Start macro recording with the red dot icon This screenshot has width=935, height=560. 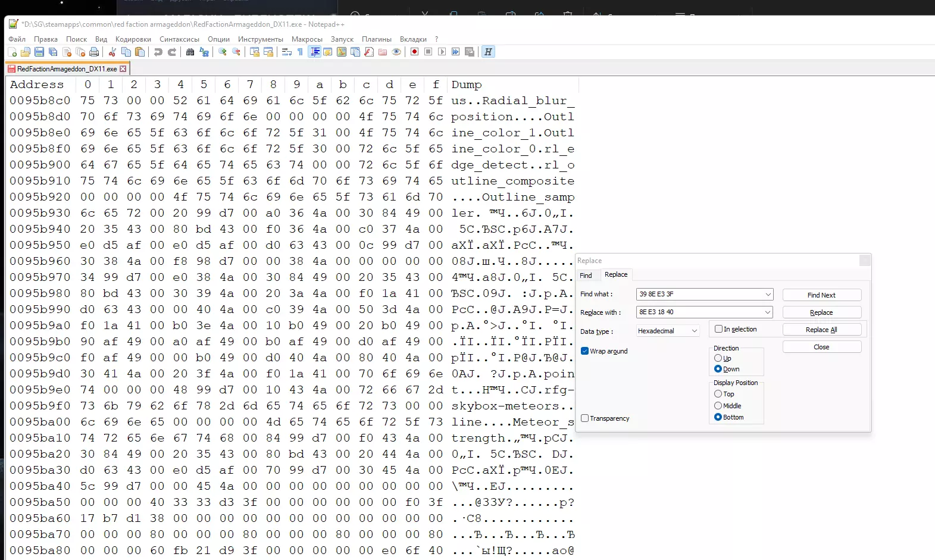pyautogui.click(x=415, y=52)
